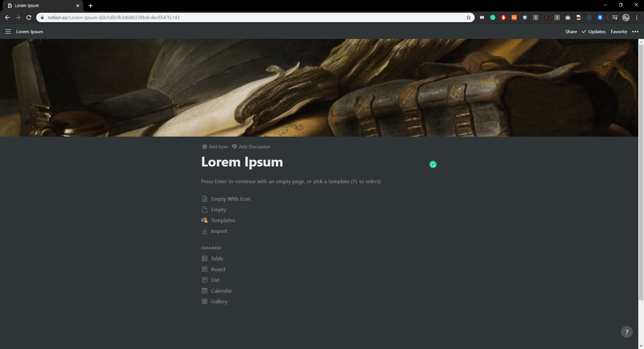Create a List database
644x349 pixels.
point(210,280)
